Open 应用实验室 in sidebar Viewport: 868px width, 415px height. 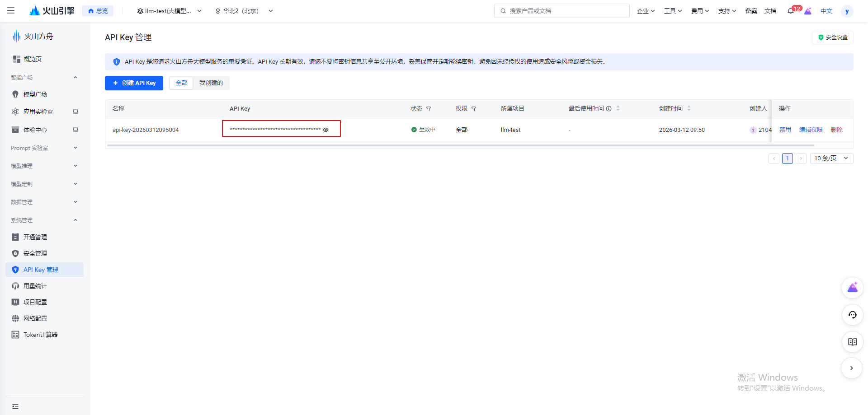38,112
